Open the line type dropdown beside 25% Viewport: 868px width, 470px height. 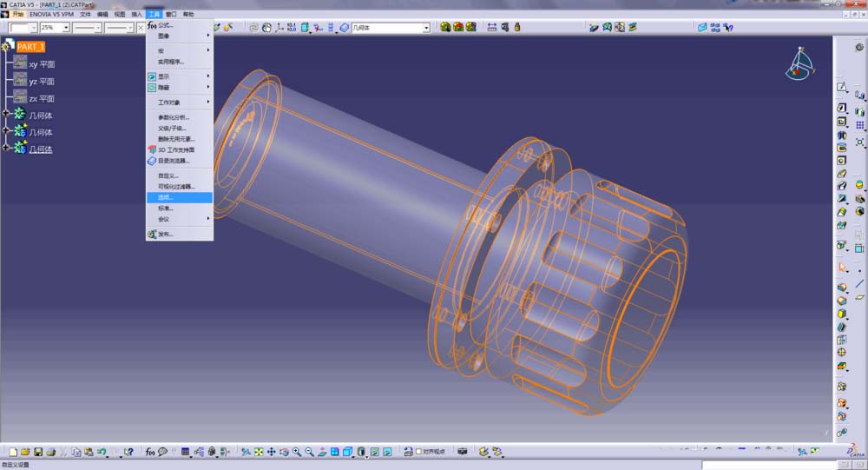(98, 28)
